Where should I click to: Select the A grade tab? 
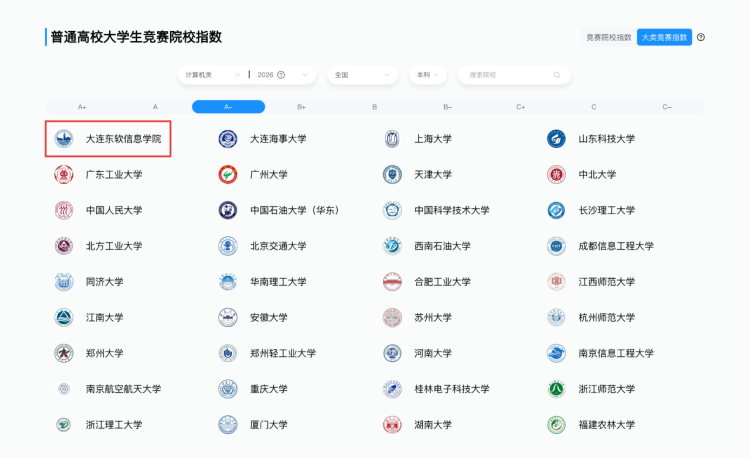coord(155,107)
